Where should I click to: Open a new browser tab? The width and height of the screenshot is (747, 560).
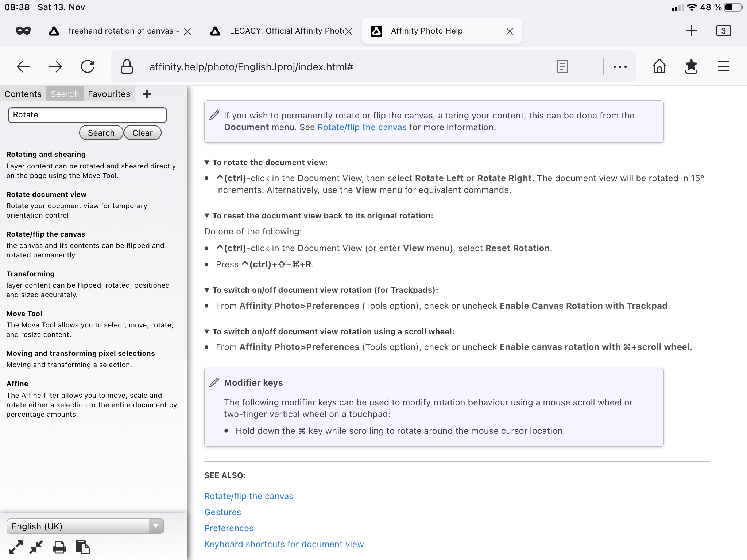[691, 31]
